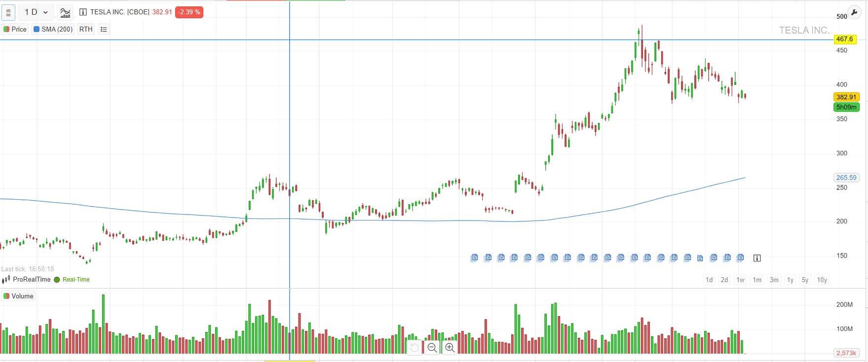Click the chart link icon in top-left
Screen dimensions: 868x362
[8, 12]
